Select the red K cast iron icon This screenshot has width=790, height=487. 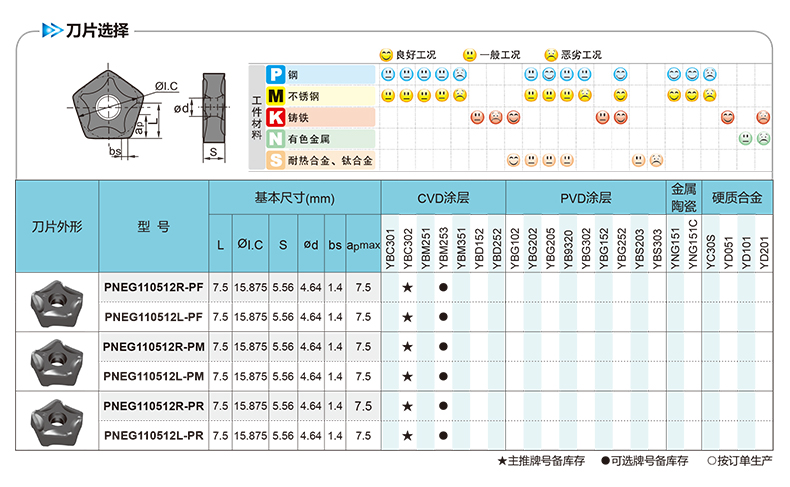pos(275,117)
